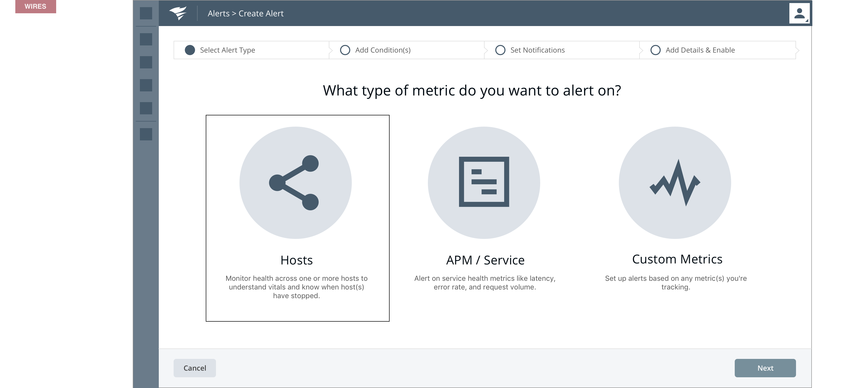Click the SolarWinds logo icon
This screenshot has height=388, width=868.
(178, 13)
